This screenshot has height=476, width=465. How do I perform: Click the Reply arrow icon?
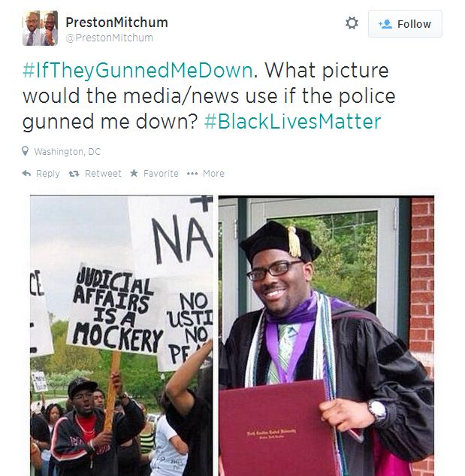coord(27,174)
